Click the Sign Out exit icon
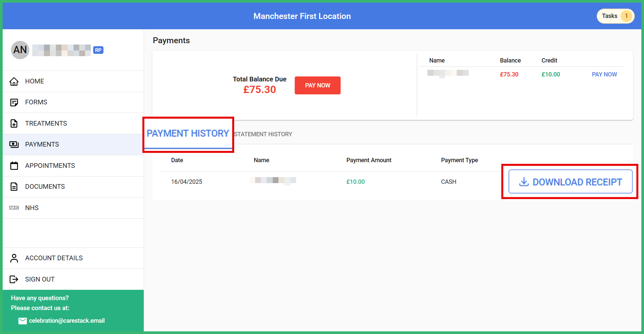Image resolution: width=644 pixels, height=334 pixels. [14, 279]
